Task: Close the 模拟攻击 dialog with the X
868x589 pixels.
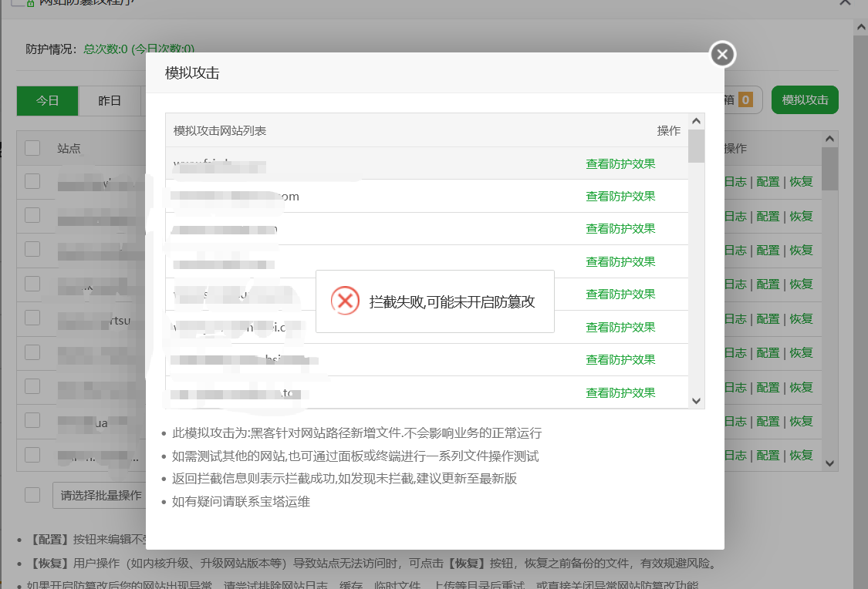Action: [x=722, y=54]
